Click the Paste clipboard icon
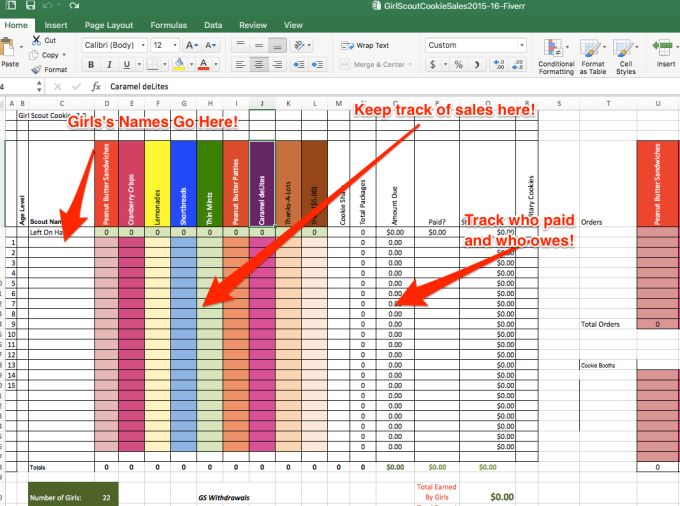The height and width of the screenshot is (506, 680). click(x=7, y=47)
